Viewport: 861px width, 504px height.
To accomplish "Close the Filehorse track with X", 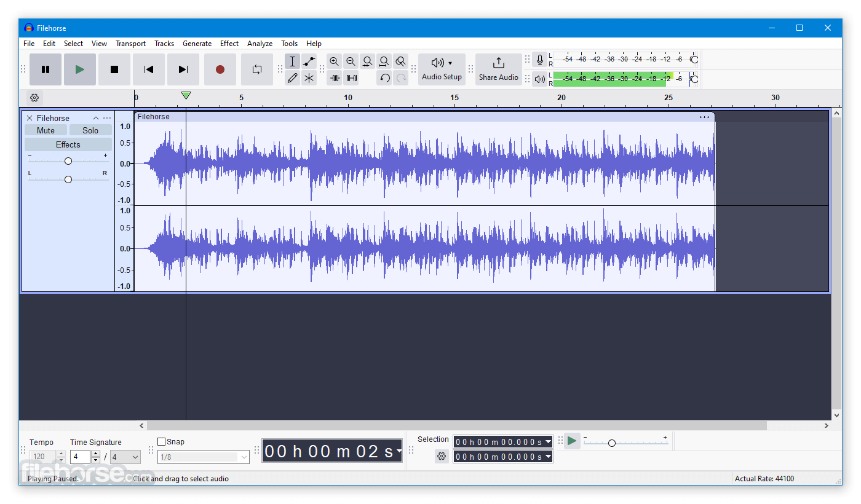I will point(30,118).
